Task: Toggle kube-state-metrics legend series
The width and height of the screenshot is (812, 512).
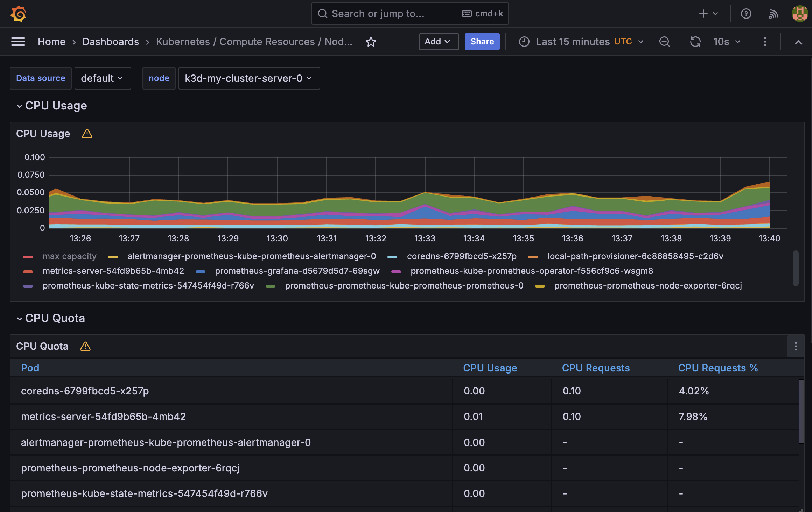Action: 148,286
